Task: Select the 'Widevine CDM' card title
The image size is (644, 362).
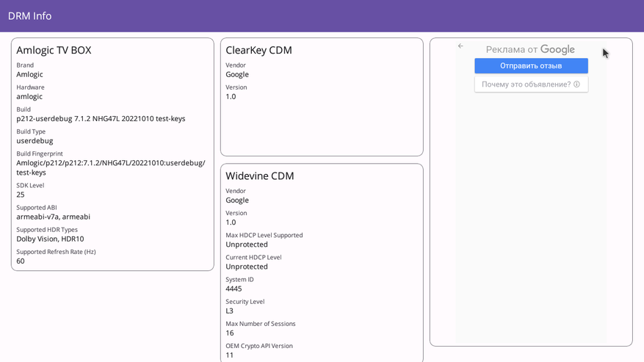Action: click(x=259, y=176)
